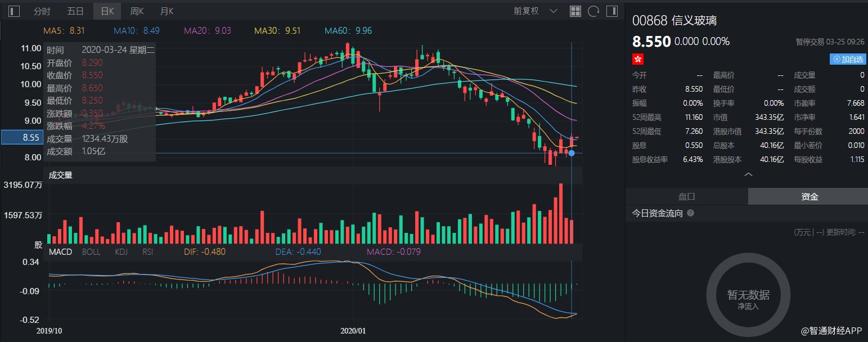Refresh the chart with the reload icon
The image size is (868, 342).
click(x=593, y=11)
